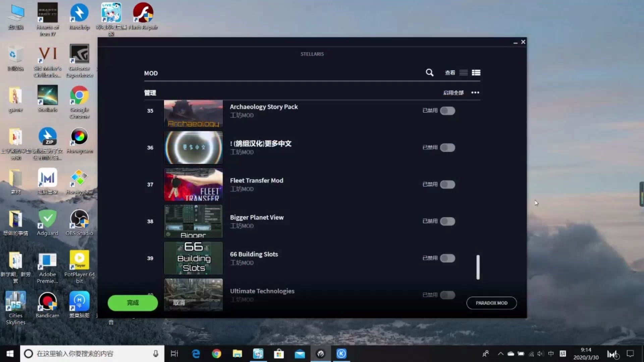Click the 管理 section label

[150, 93]
